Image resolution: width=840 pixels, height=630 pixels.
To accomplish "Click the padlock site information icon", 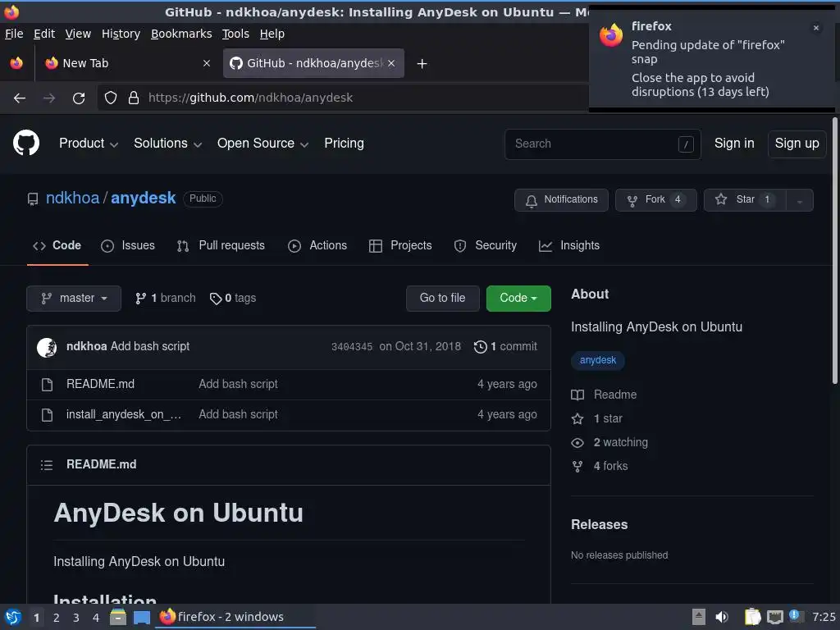I will point(134,98).
